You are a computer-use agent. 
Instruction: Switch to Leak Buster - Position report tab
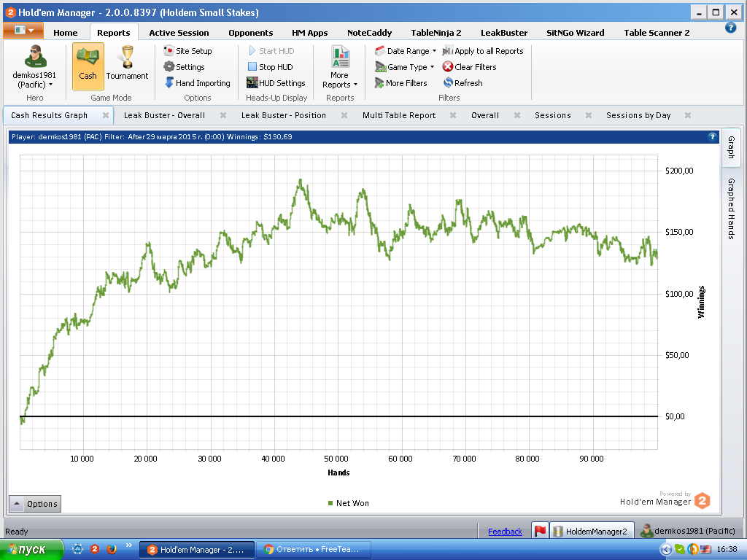coord(284,115)
